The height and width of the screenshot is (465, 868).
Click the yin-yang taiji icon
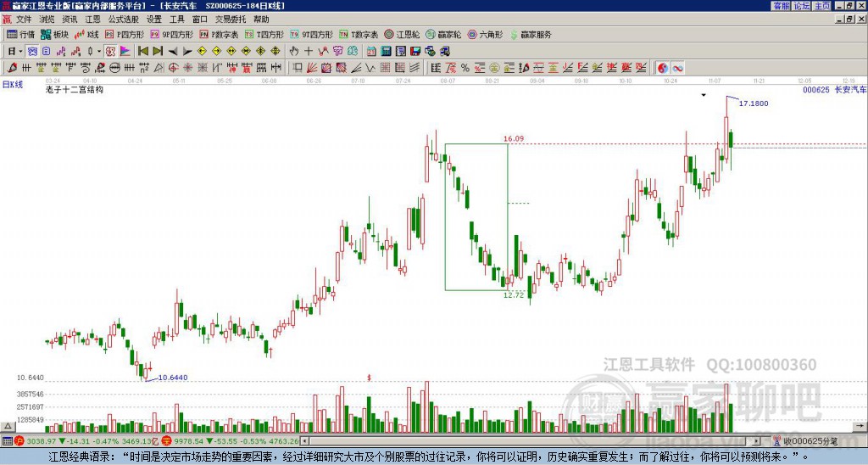662,68
